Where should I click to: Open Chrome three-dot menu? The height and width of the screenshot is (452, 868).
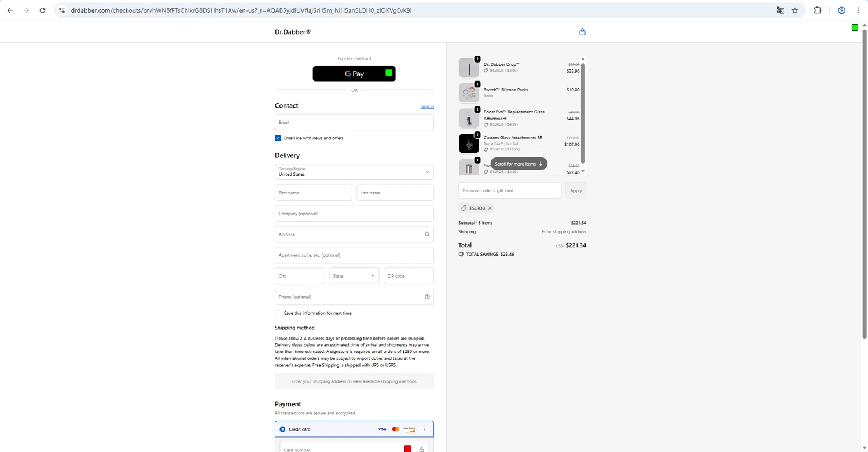[858, 10]
